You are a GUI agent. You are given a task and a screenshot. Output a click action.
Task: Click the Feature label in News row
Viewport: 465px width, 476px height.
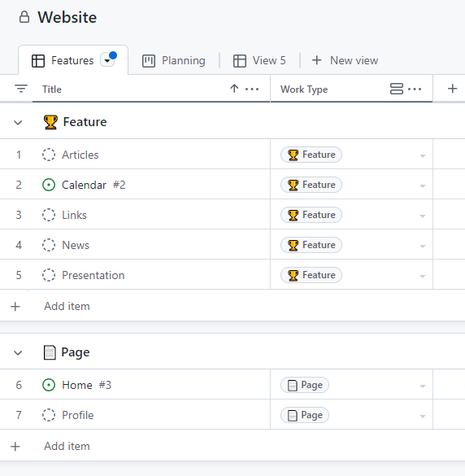coord(311,245)
